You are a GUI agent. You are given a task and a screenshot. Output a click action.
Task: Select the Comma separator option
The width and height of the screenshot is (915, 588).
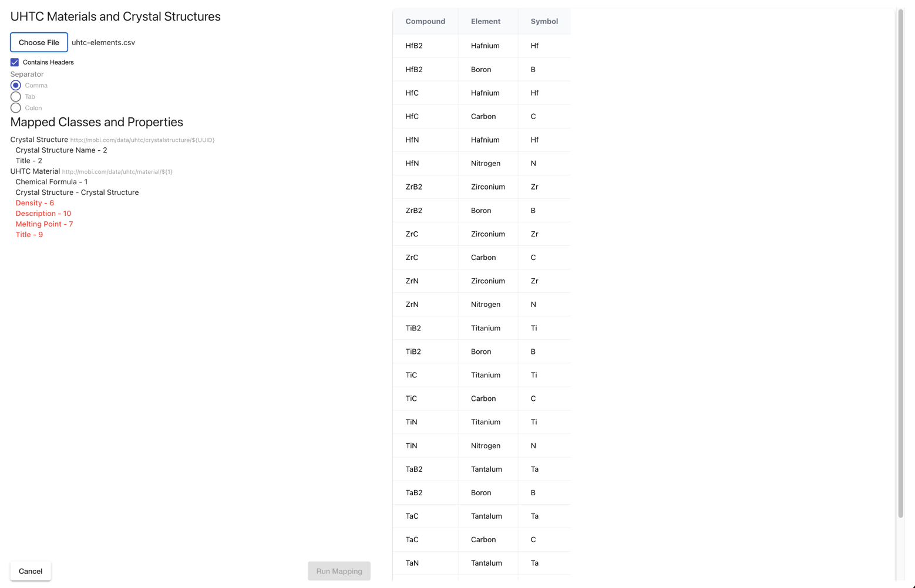(x=15, y=85)
